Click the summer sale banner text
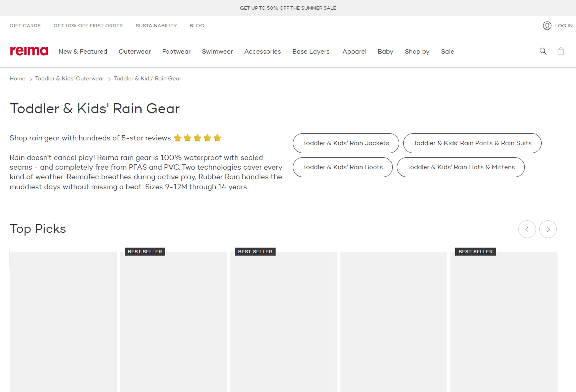 pyautogui.click(x=288, y=8)
